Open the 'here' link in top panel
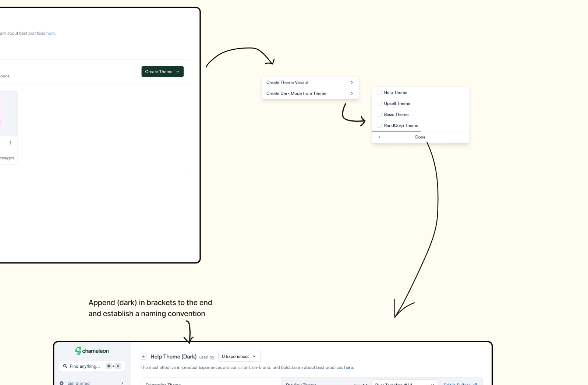 coord(50,33)
